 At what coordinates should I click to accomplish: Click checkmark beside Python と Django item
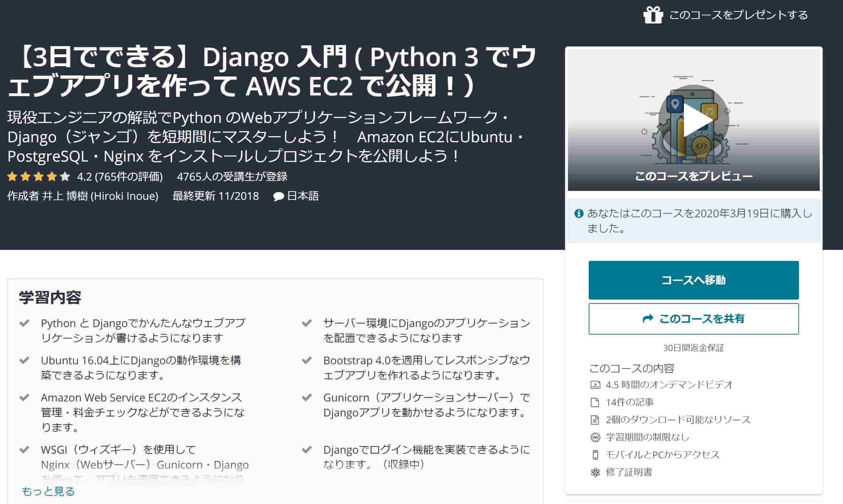[x=24, y=323]
